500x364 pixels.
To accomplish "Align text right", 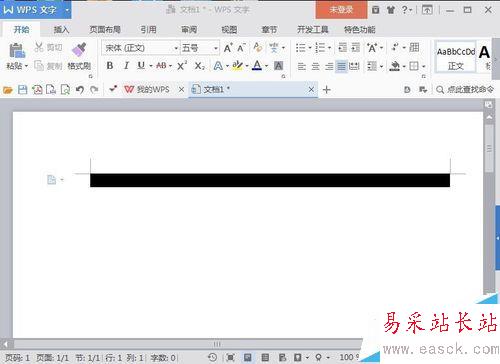I will (329, 66).
